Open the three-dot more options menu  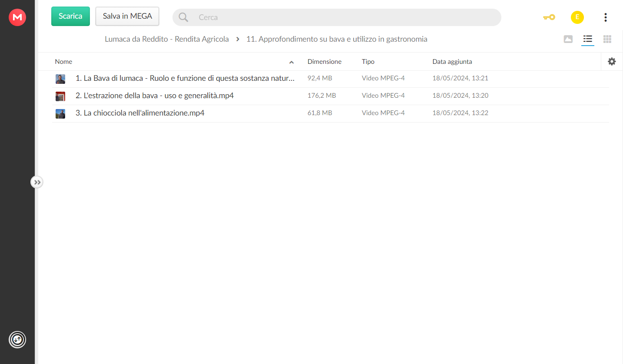606,17
